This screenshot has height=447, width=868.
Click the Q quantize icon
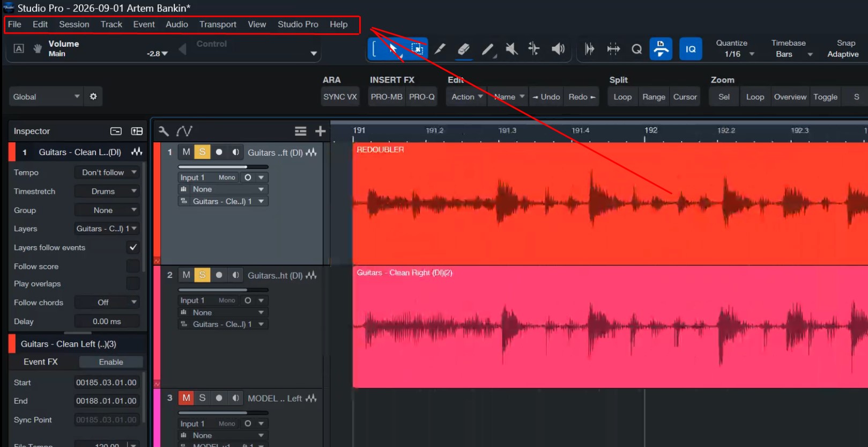tap(636, 49)
